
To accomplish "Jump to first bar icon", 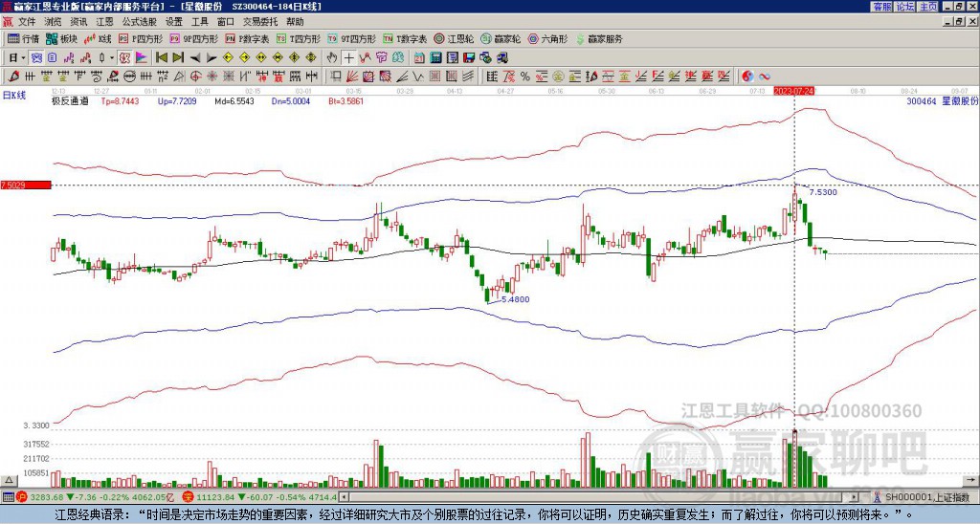I will [x=161, y=58].
